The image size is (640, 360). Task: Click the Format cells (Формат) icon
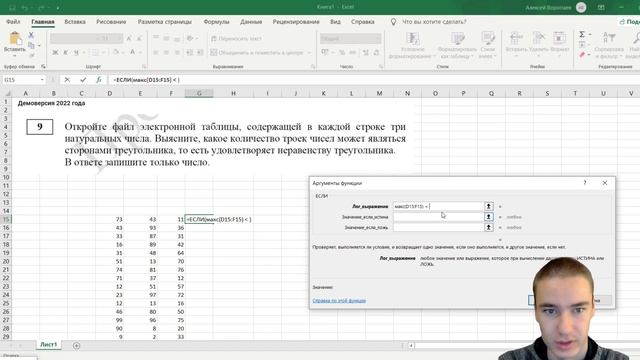(x=560, y=39)
